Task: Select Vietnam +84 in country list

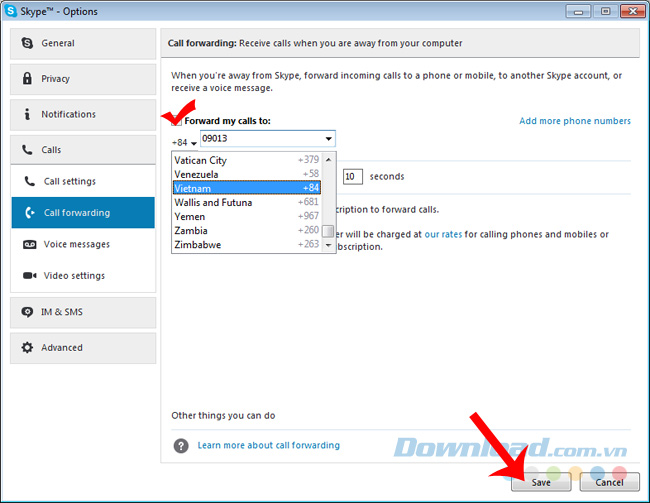Action: point(247,188)
